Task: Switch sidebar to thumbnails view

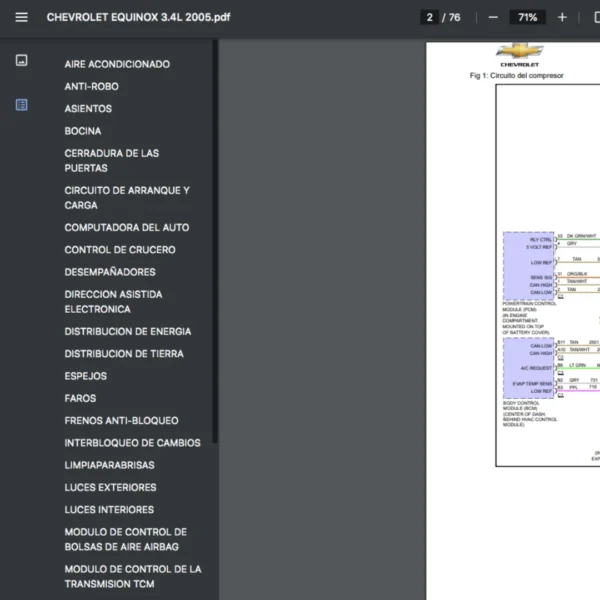Action: pos(21,60)
